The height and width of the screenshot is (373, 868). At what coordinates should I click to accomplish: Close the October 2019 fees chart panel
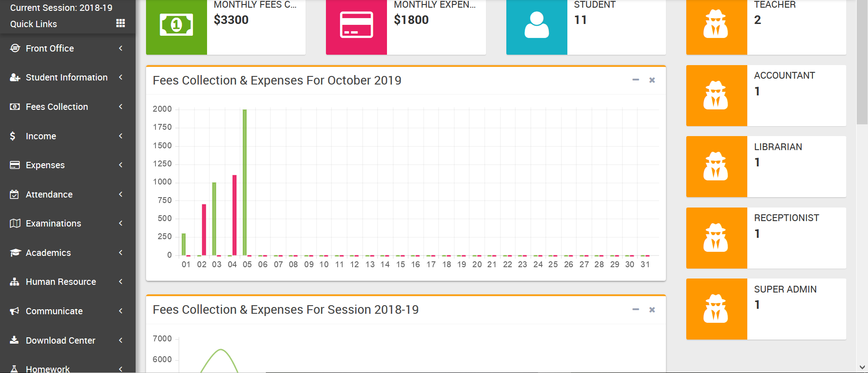[652, 80]
